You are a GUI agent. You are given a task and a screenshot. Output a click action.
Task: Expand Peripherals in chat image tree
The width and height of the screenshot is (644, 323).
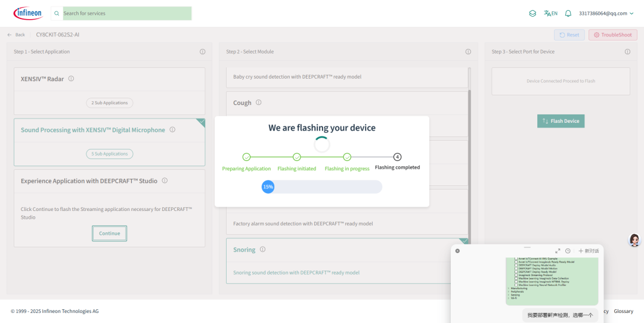pyautogui.click(x=509, y=291)
